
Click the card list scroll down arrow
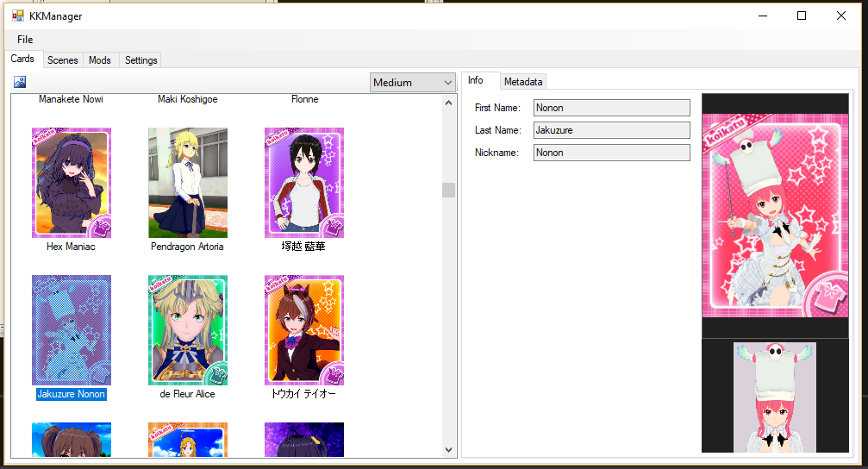[448, 450]
